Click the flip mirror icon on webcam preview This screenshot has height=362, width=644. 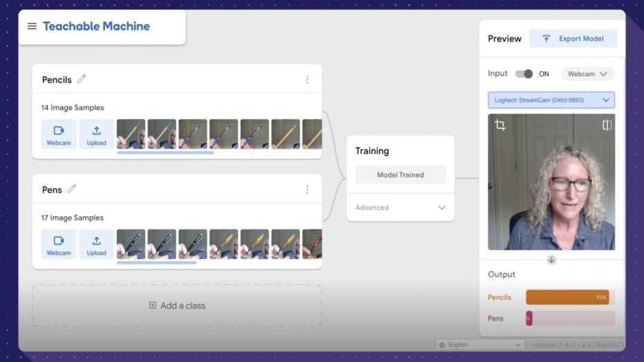[607, 125]
